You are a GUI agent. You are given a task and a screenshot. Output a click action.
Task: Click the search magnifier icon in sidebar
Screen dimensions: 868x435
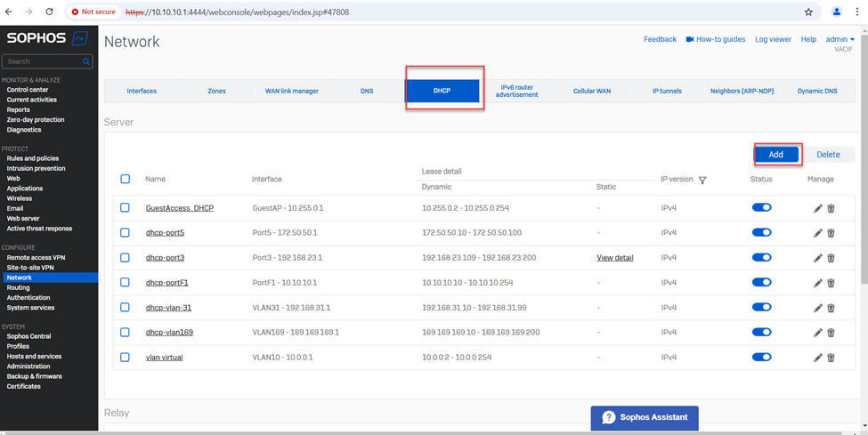pyautogui.click(x=86, y=61)
